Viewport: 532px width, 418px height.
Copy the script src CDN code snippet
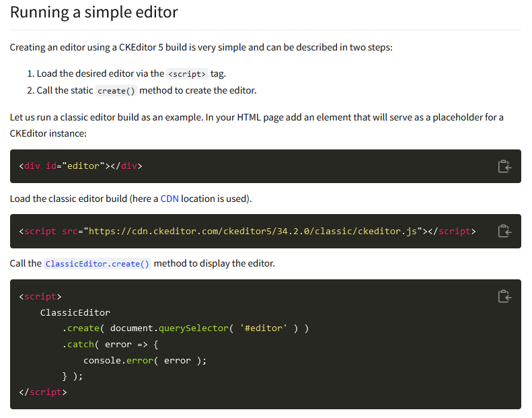(504, 232)
